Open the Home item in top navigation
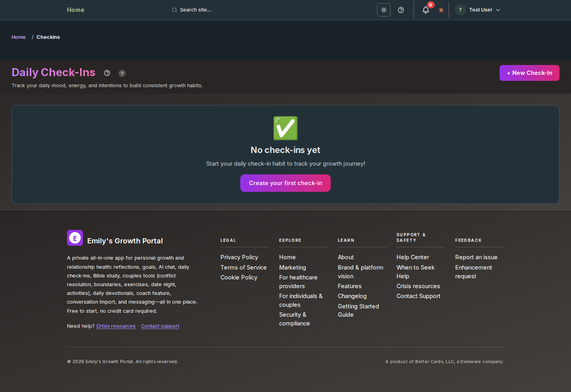 75,10
